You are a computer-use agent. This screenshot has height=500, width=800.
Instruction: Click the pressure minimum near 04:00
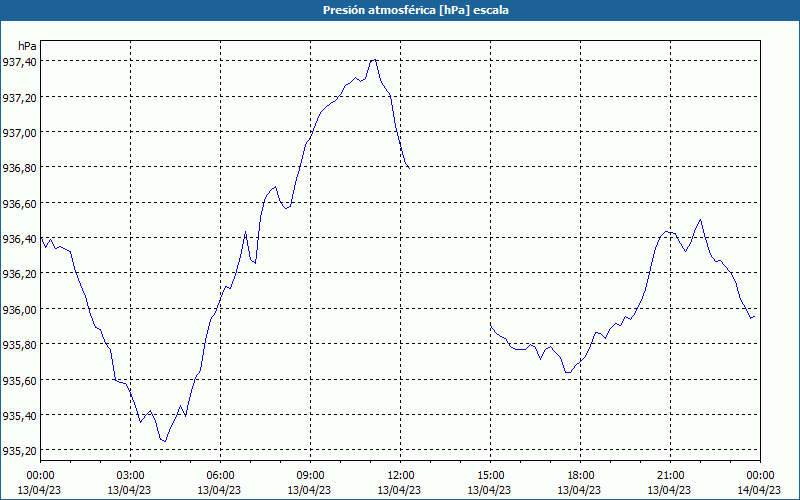tap(164, 441)
